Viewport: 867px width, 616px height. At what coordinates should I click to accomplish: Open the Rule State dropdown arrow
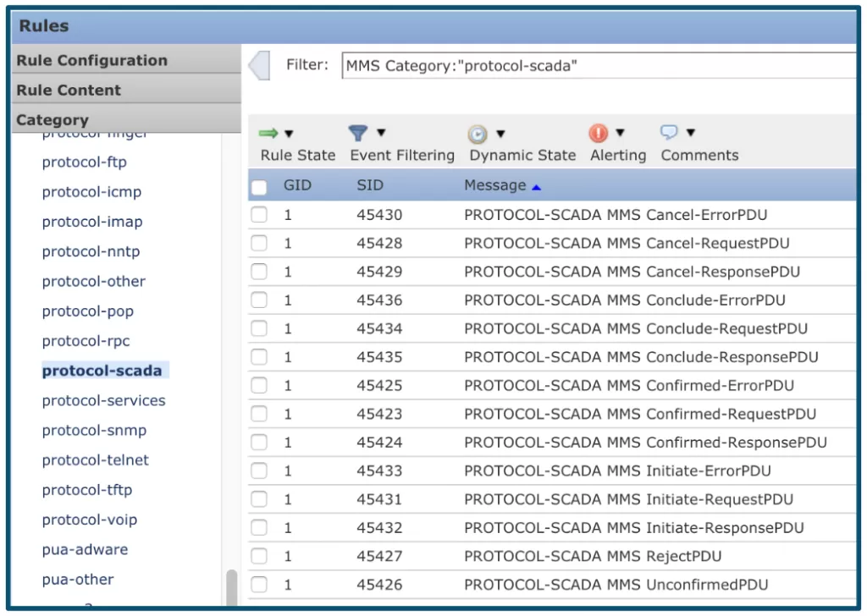(289, 134)
